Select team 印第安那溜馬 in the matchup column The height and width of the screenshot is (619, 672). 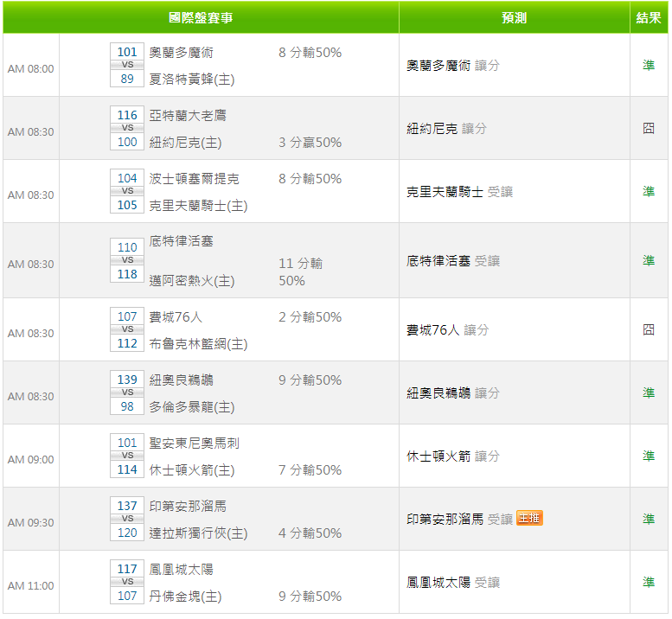pos(188,506)
